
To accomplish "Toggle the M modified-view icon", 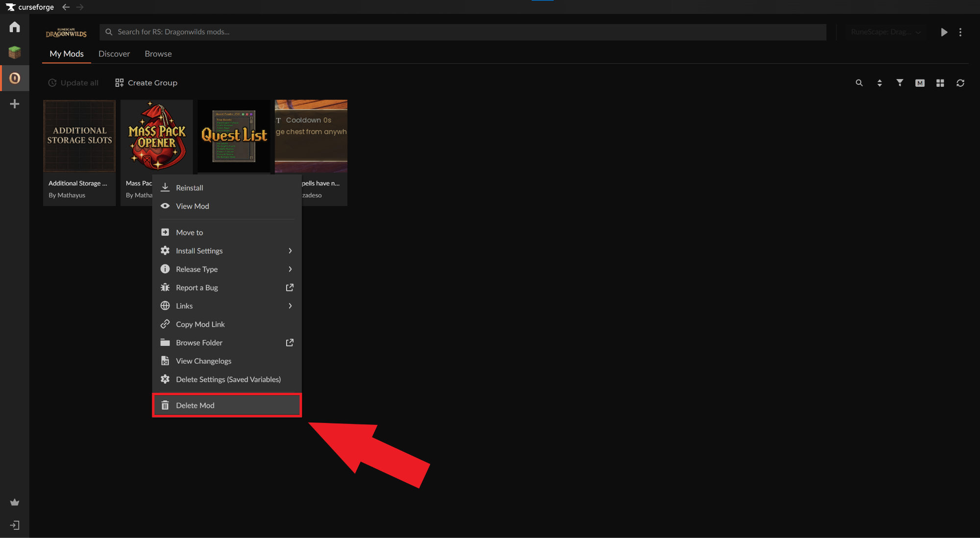I will (920, 83).
